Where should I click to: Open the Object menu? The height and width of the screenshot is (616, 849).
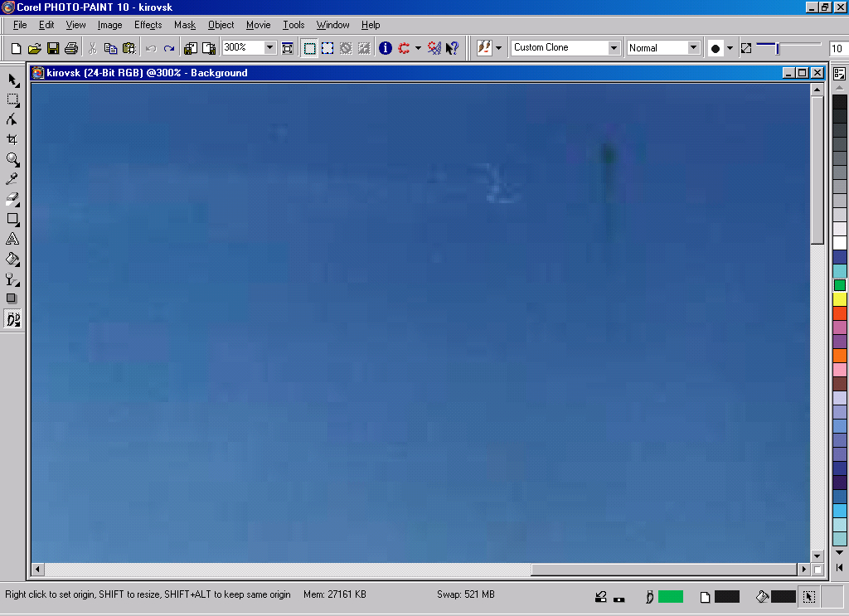(221, 25)
